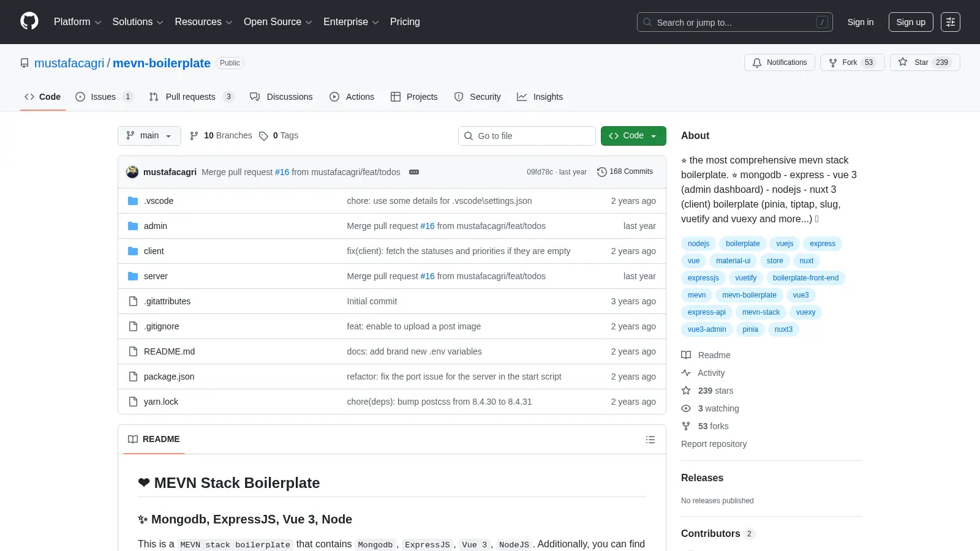
Task: Click the eye icon next to 3 watching
Action: 686,408
